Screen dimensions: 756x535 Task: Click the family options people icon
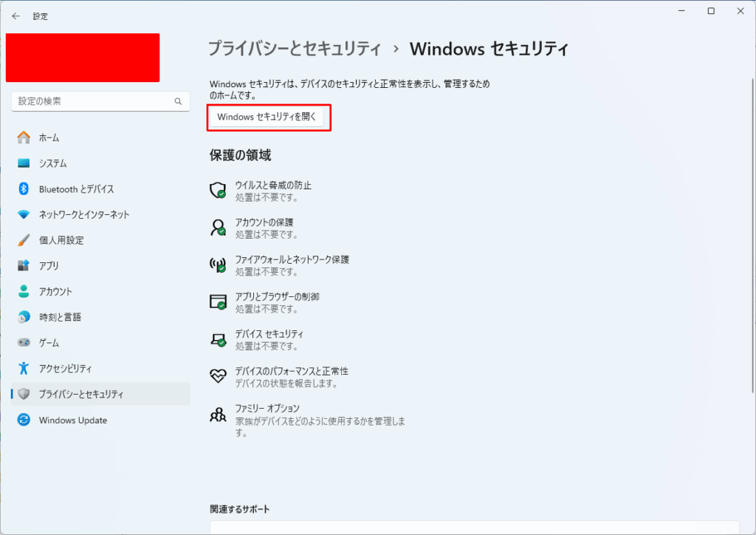[218, 415]
